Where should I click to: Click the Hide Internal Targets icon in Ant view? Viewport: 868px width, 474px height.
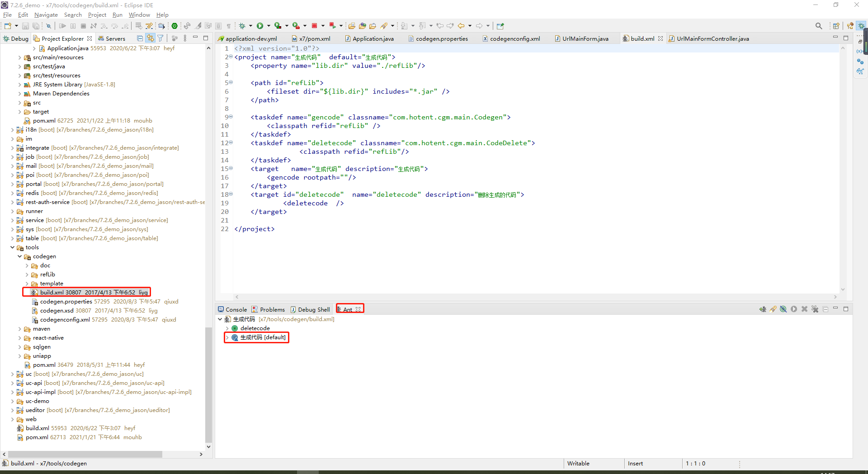pos(783,309)
